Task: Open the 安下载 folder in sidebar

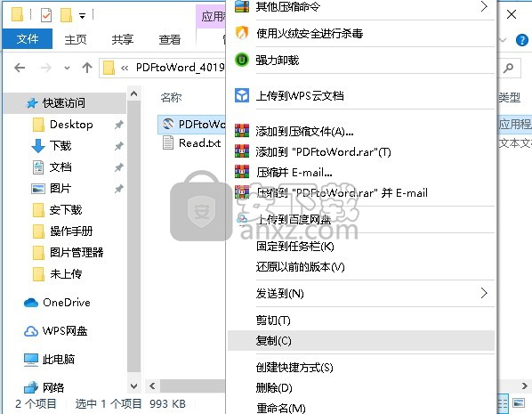Action: coord(66,210)
